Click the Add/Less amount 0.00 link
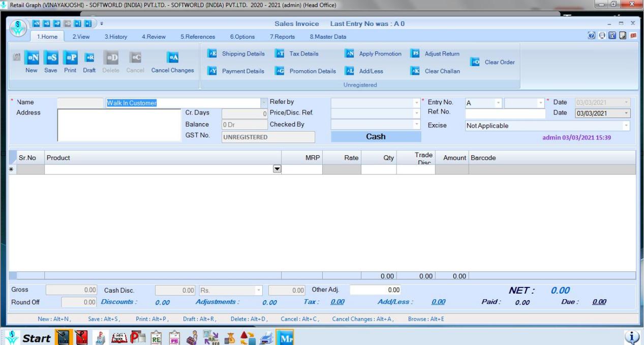Image resolution: width=644 pixels, height=345 pixels. pos(438,302)
